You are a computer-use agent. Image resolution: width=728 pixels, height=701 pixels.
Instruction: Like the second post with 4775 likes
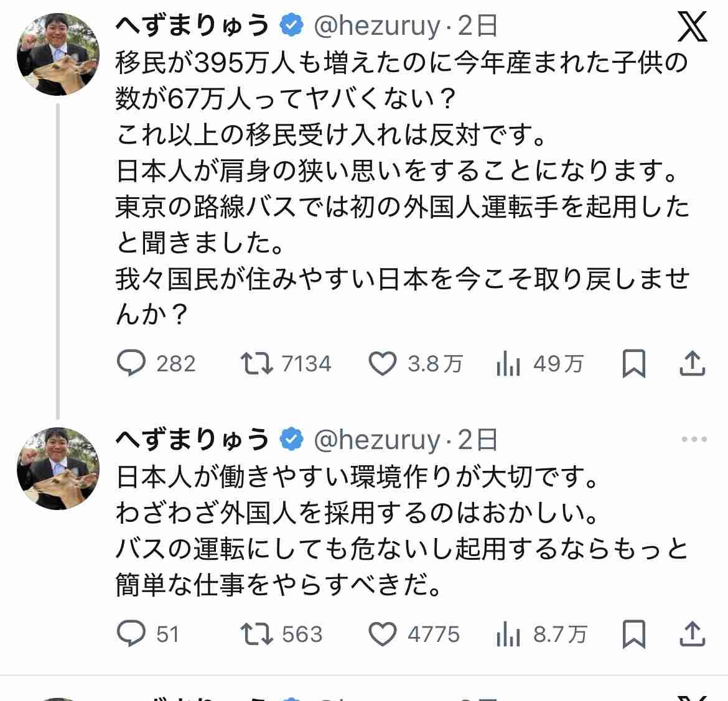382,634
